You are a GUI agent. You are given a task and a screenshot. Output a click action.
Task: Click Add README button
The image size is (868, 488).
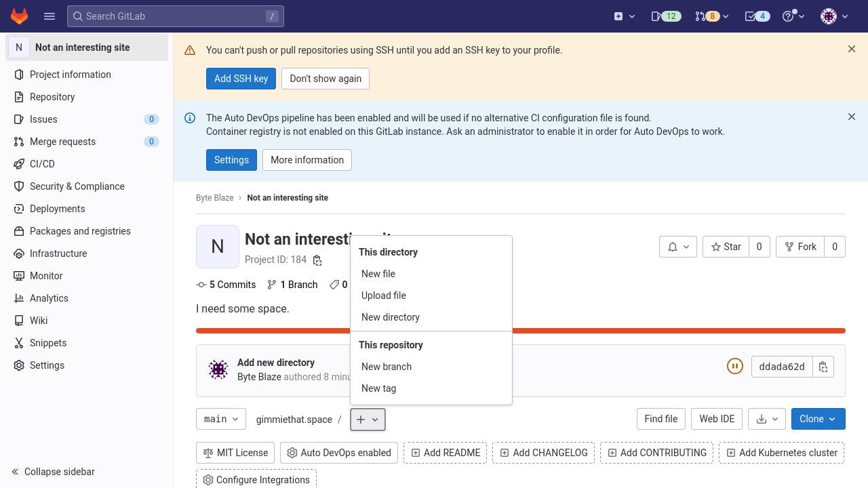coord(446,453)
